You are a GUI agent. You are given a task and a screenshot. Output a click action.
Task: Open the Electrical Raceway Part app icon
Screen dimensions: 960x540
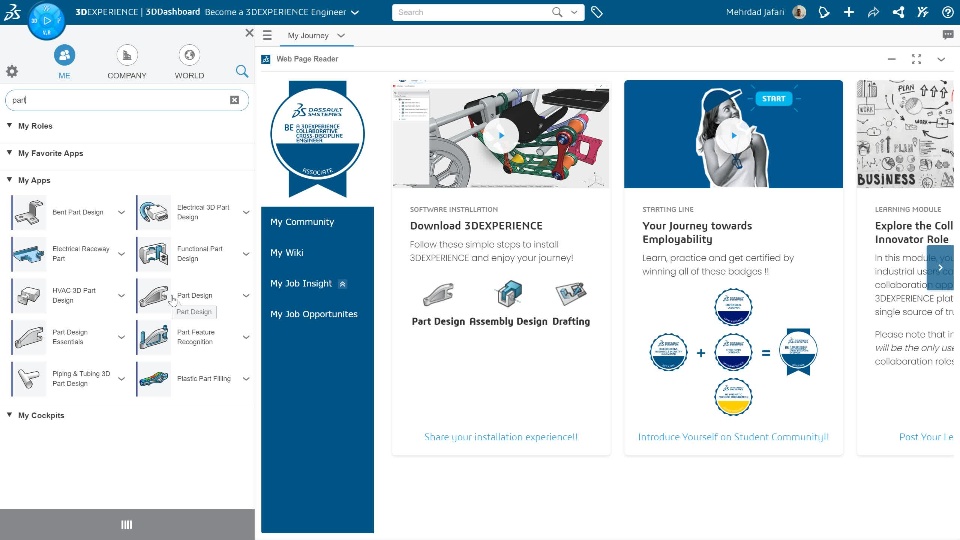[x=29, y=253]
